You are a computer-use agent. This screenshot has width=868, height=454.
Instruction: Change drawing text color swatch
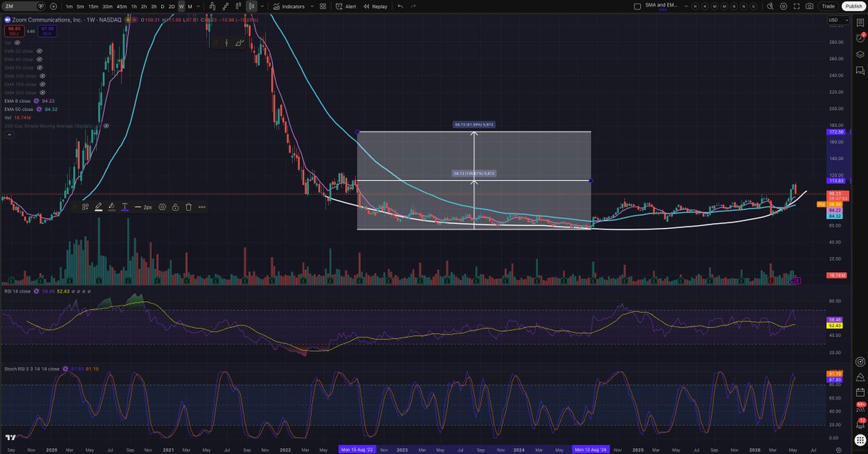click(124, 206)
